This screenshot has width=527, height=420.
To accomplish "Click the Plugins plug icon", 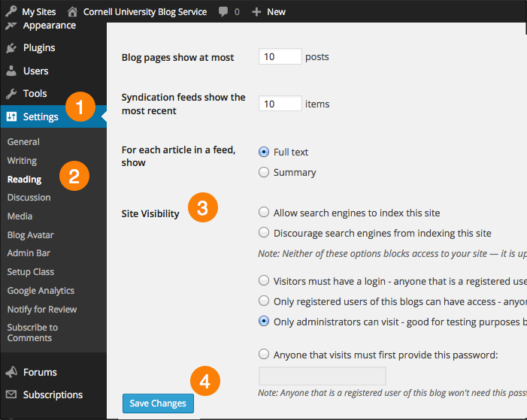I will (11, 48).
